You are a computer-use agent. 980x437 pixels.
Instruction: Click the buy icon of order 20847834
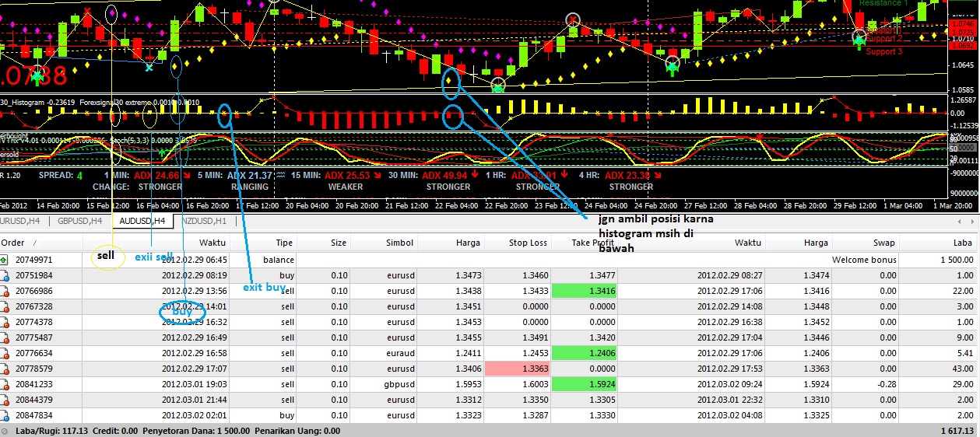5,415
